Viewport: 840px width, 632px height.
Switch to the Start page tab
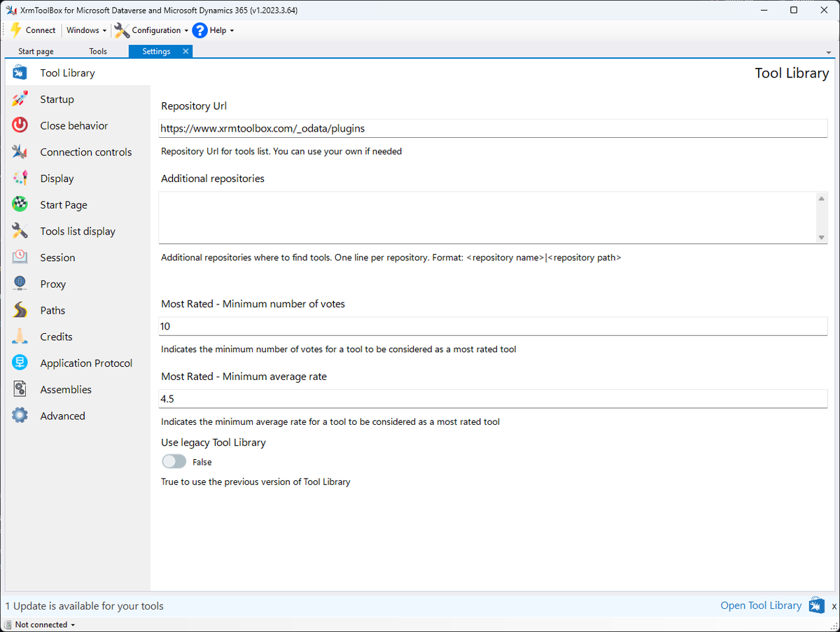36,51
